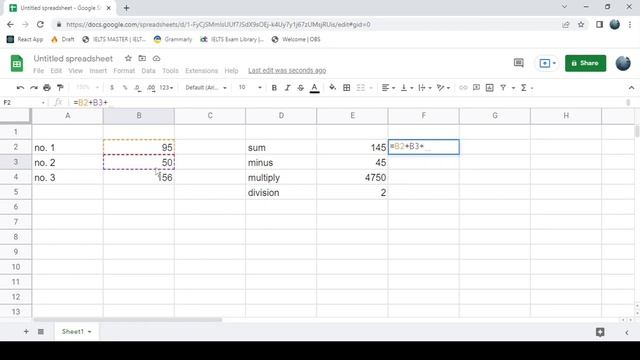Viewport: 640px width, 360px height.
Task: Open Grammarly bookmark
Action: (x=173, y=39)
